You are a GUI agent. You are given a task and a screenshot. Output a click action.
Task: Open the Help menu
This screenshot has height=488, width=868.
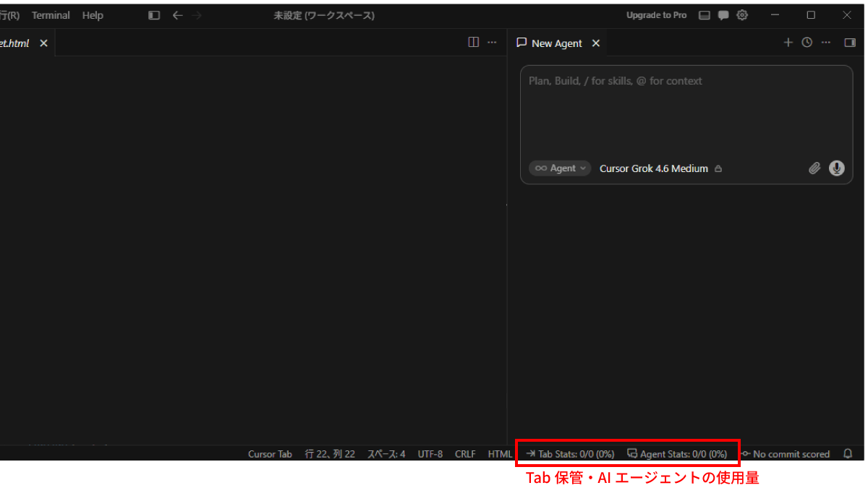click(93, 15)
